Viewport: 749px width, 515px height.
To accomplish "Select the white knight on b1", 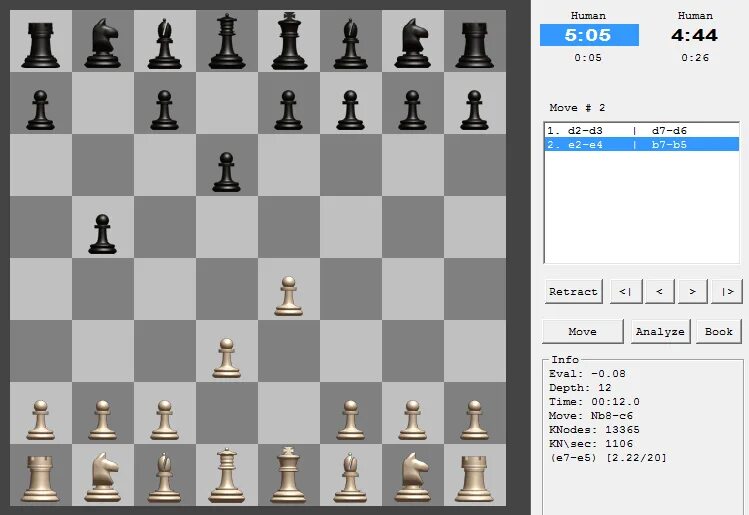I will [x=102, y=477].
